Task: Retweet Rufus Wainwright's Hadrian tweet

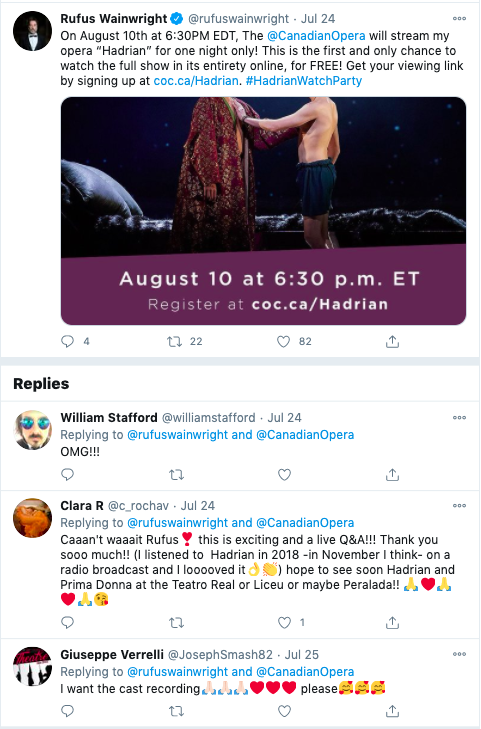Action: tap(175, 342)
